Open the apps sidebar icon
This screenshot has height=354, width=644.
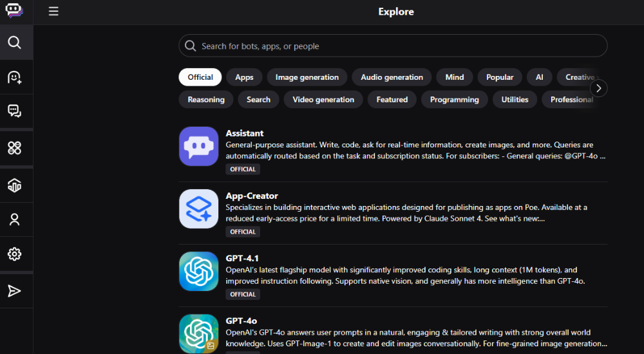point(14,148)
